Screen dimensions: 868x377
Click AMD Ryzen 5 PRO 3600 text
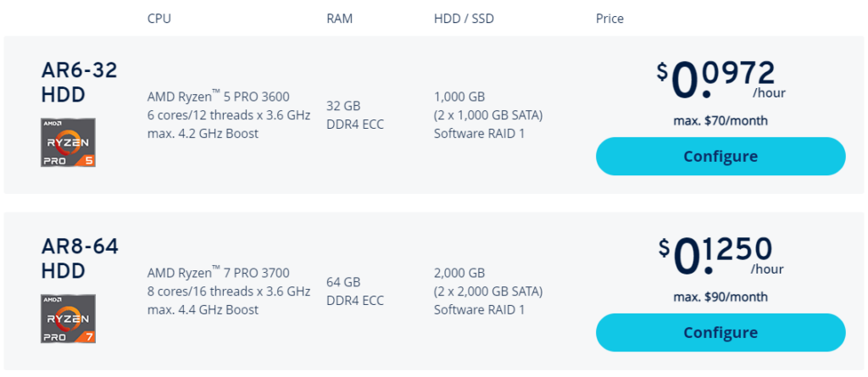[218, 97]
